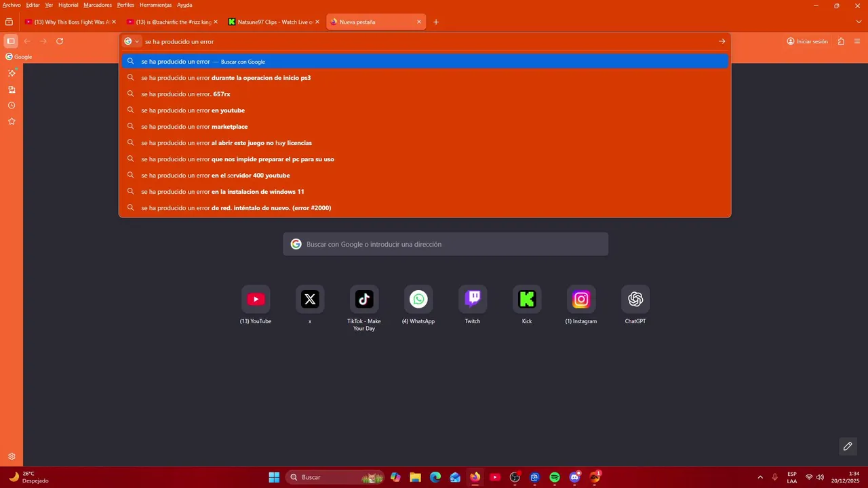The width and height of the screenshot is (868, 488).
Task: Select suggestion 'que nos impide preparar el pc'
Action: coord(425,159)
